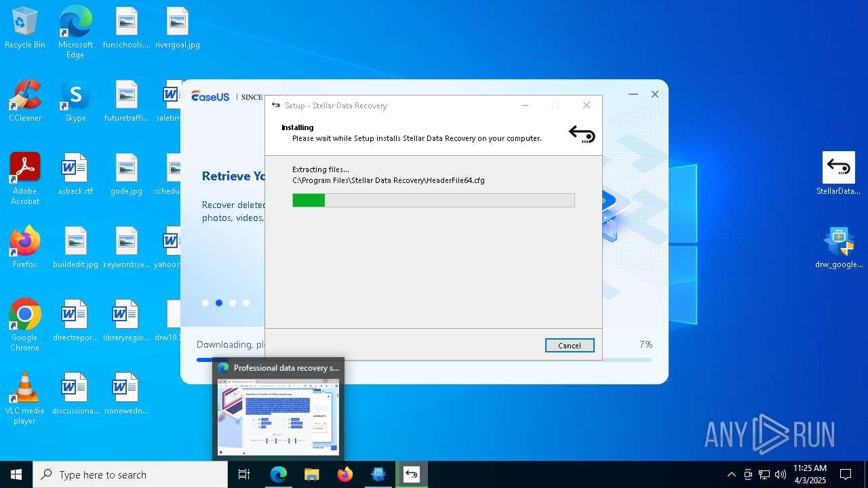868x488 pixels.
Task: Minimize the Stellar Setup window
Action: 525,105
